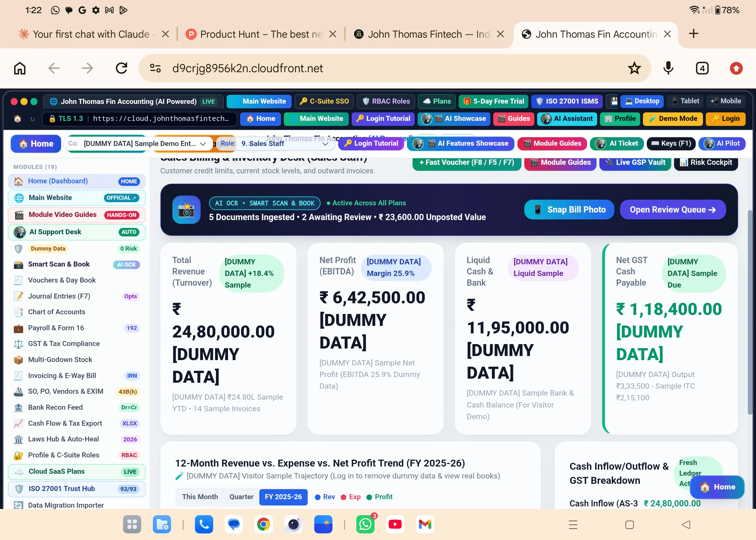Tap the Android back navigation triangle
756x540 pixels.
[686, 525]
